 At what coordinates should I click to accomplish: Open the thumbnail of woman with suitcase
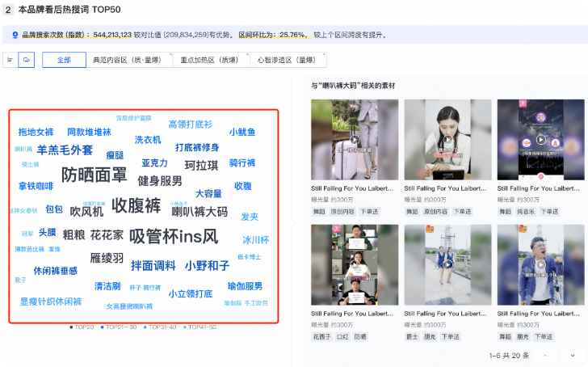[355, 140]
